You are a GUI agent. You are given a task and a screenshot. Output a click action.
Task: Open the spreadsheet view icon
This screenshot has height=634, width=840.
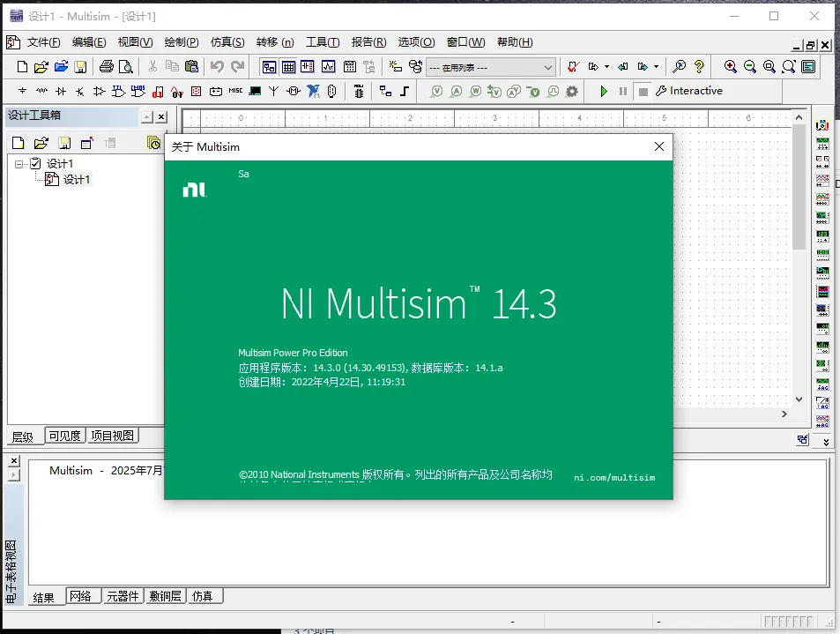click(x=289, y=66)
